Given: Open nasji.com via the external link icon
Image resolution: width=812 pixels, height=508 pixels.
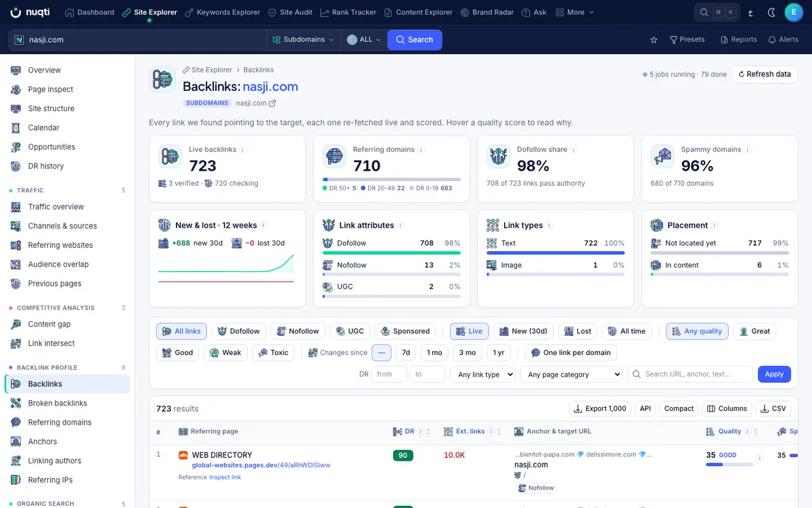Looking at the screenshot, I should (x=273, y=104).
